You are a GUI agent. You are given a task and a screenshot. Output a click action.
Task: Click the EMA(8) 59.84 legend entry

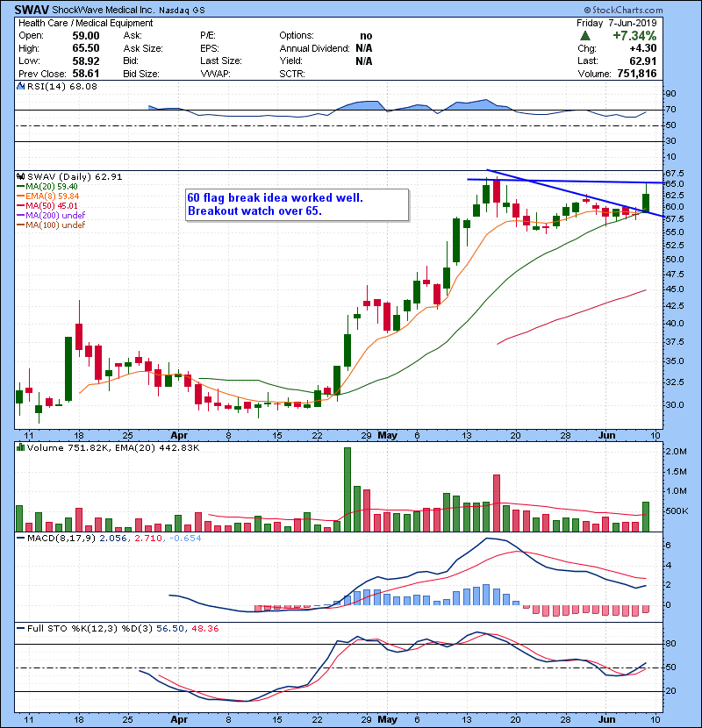(48, 196)
